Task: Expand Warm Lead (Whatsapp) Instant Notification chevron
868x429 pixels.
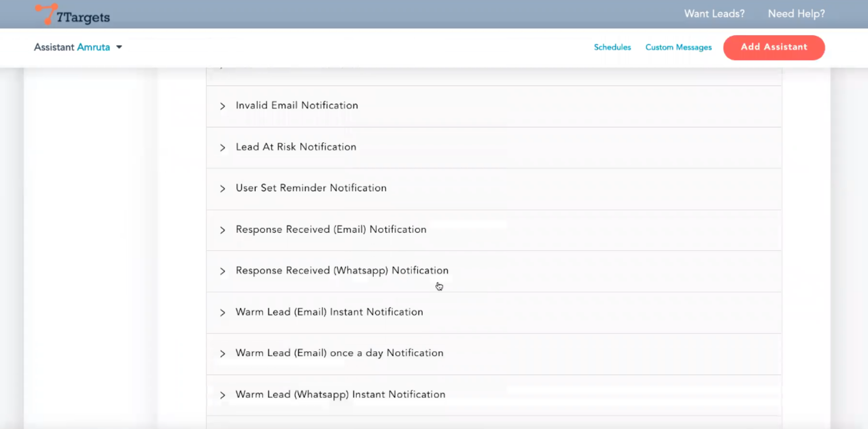Action: tap(222, 395)
